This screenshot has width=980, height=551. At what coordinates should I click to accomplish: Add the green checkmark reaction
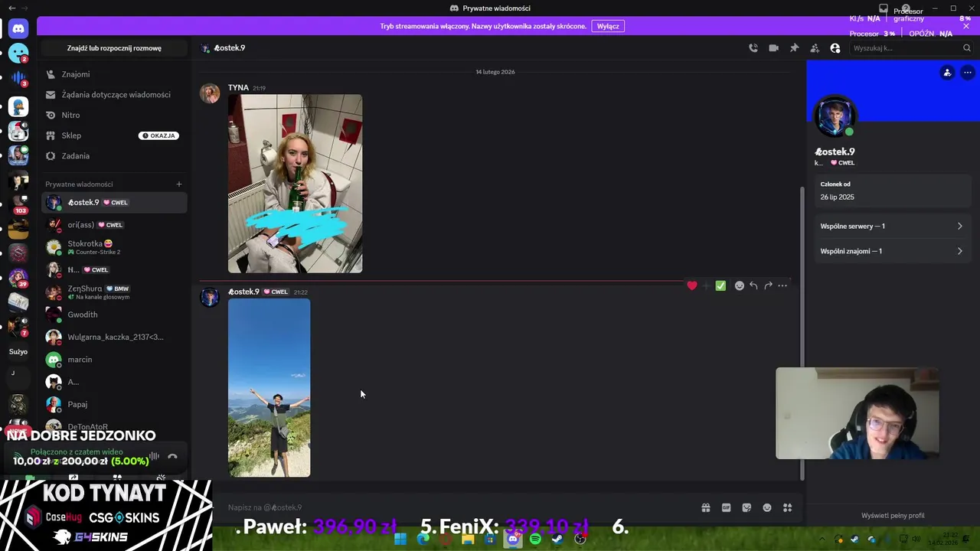[720, 285]
